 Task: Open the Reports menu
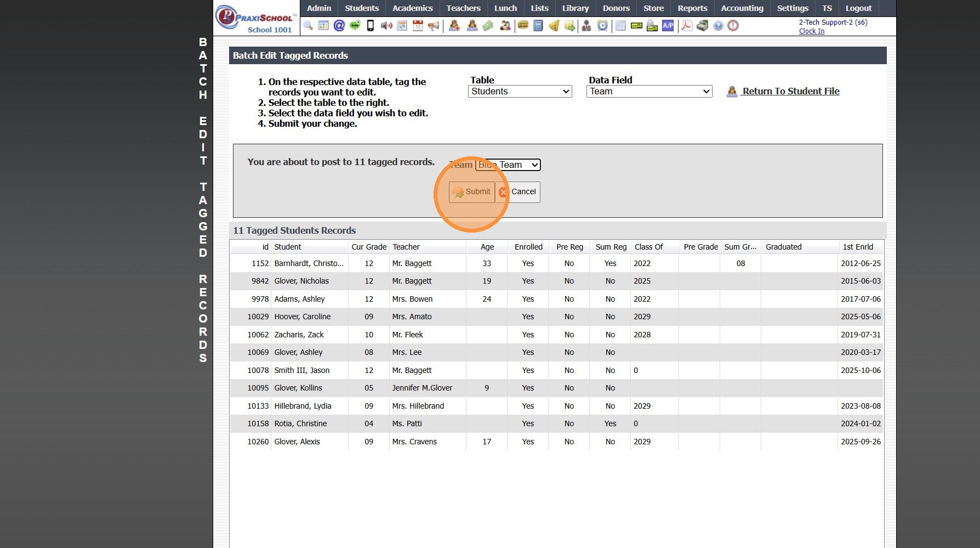tap(692, 8)
